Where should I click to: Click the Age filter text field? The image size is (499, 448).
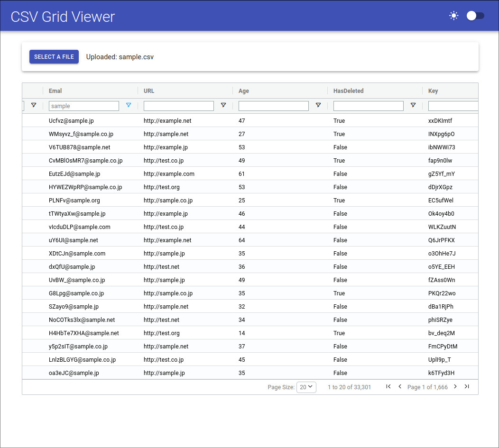pos(274,106)
